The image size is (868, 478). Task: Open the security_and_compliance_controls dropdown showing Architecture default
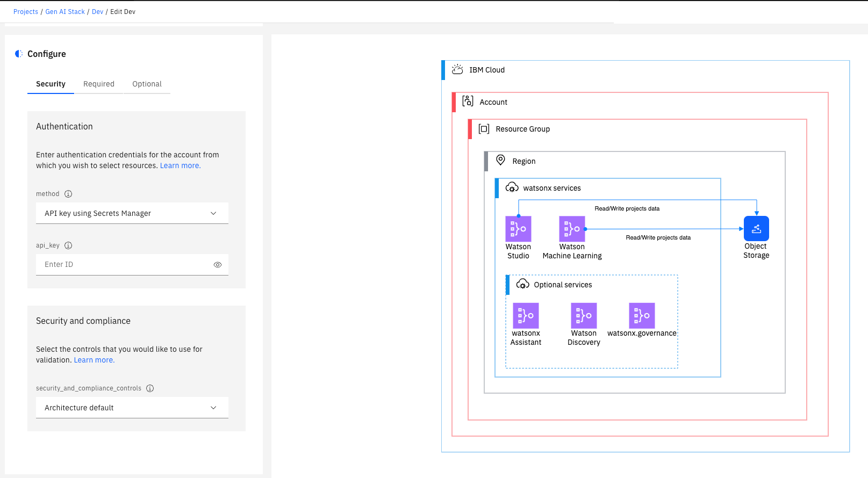coord(132,408)
